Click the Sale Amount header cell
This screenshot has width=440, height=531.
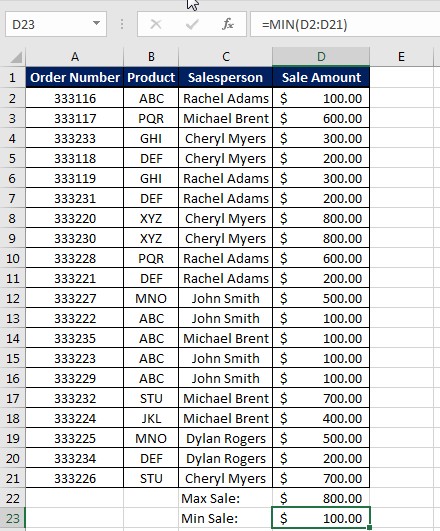(x=321, y=78)
